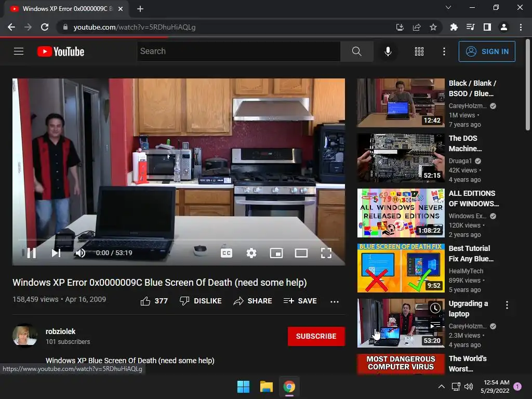Open YouTube settings three-dot menu
The width and height of the screenshot is (532, 399).
coord(444,51)
